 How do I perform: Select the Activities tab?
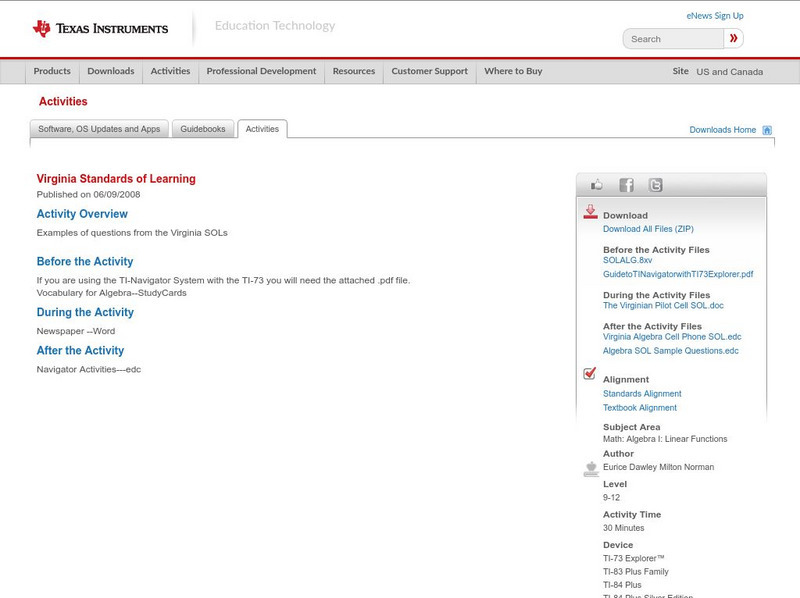[262, 128]
